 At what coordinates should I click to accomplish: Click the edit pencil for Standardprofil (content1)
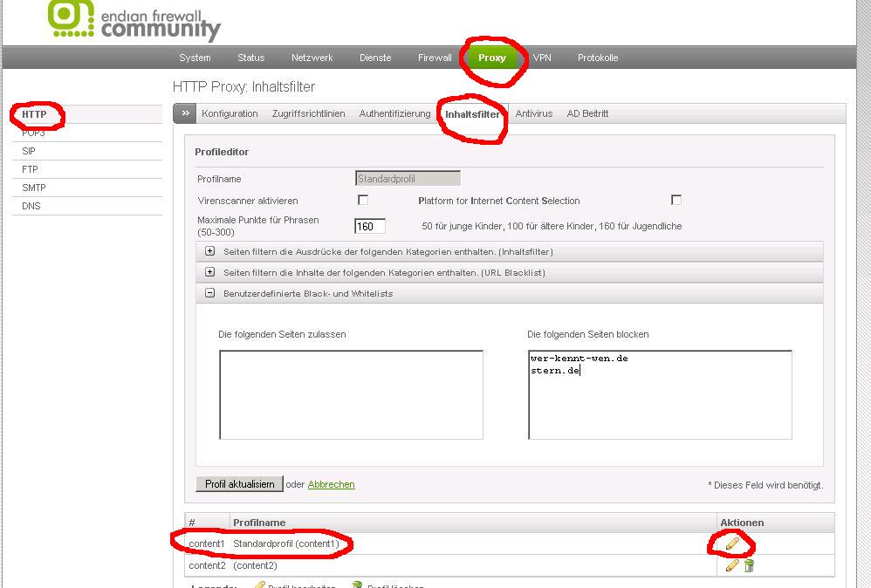click(731, 544)
